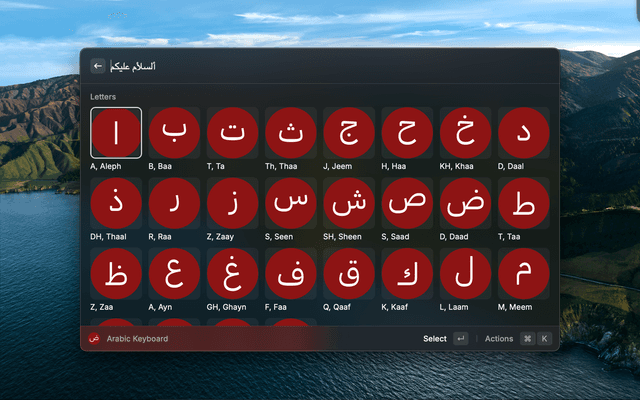Pick the Jeem letter tile
The height and width of the screenshot is (400, 640).
point(349,132)
